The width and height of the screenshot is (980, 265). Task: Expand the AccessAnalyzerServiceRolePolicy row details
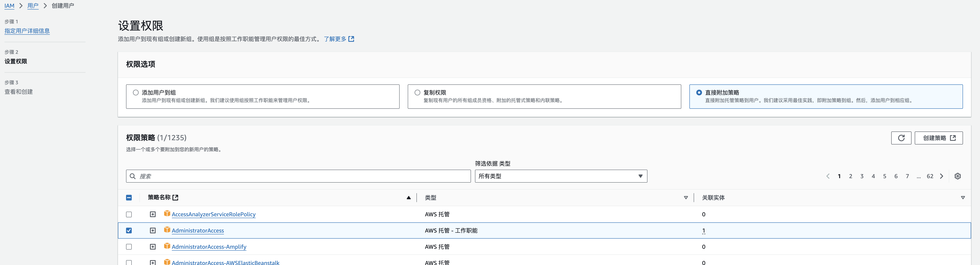[153, 214]
